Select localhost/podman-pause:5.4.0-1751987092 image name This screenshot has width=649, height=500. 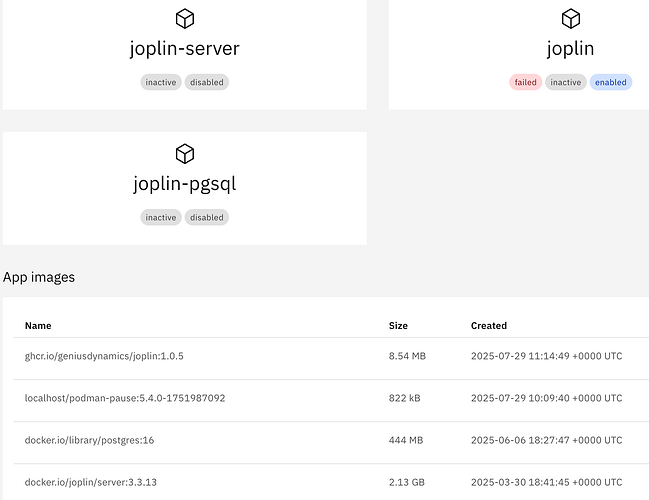(125, 398)
